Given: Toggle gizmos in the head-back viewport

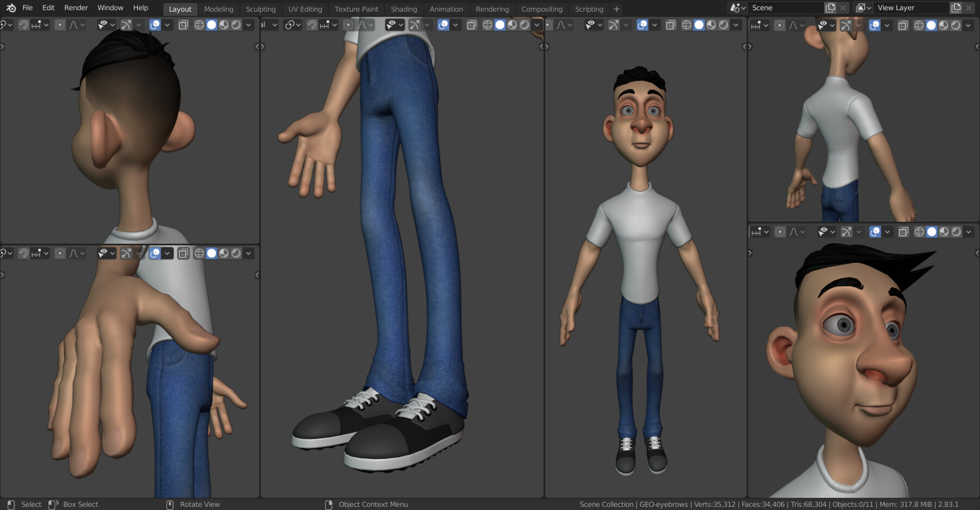Looking at the screenshot, I should [126, 25].
